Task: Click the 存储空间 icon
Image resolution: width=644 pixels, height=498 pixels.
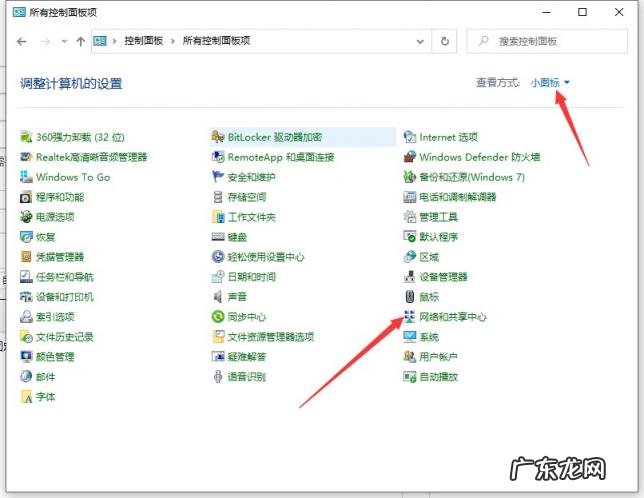Action: pyautogui.click(x=218, y=197)
